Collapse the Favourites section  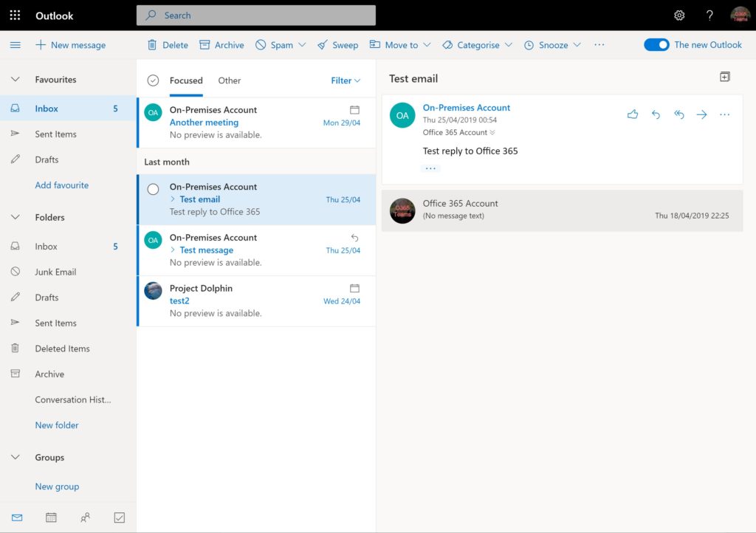coord(16,80)
